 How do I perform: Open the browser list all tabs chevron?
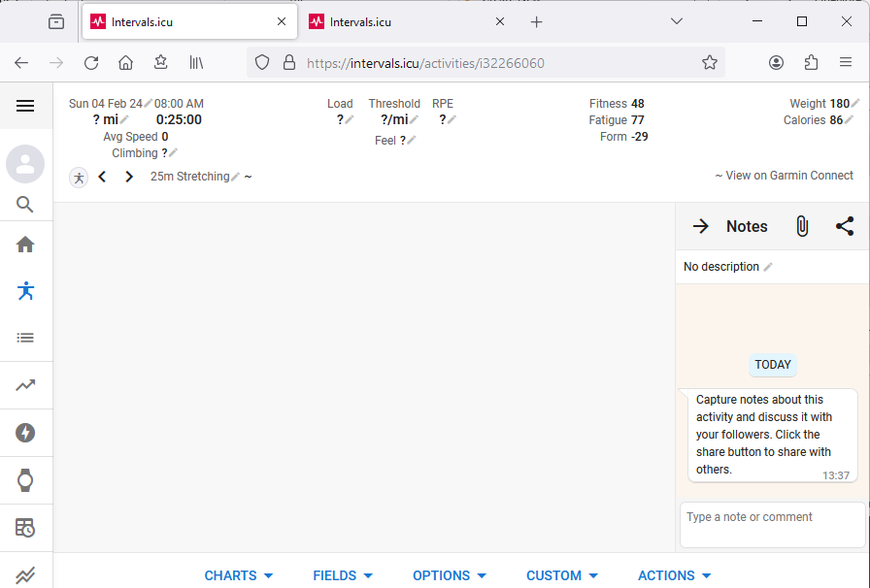coord(677,21)
